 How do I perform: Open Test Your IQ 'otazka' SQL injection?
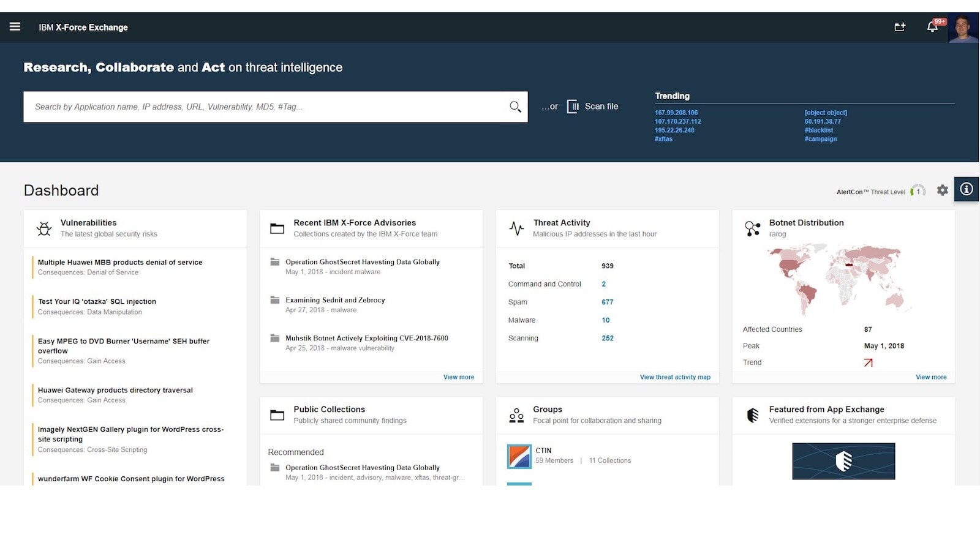pyautogui.click(x=97, y=301)
